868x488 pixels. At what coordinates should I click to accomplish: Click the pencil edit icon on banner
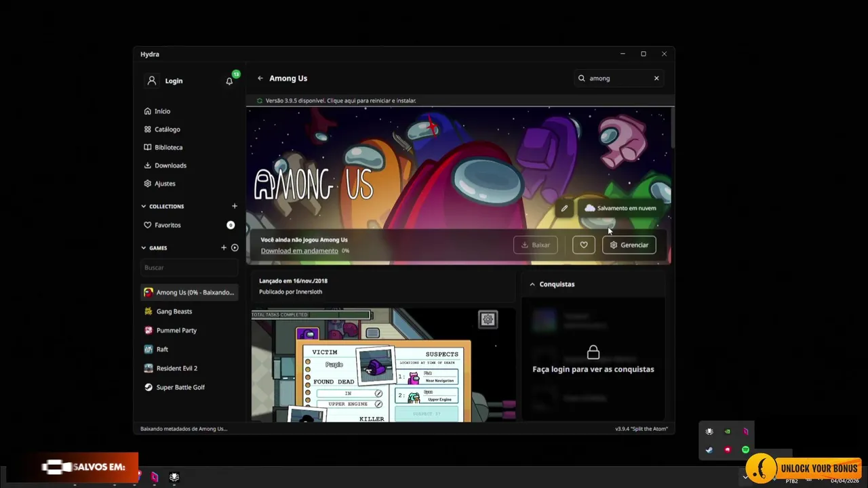tap(564, 208)
